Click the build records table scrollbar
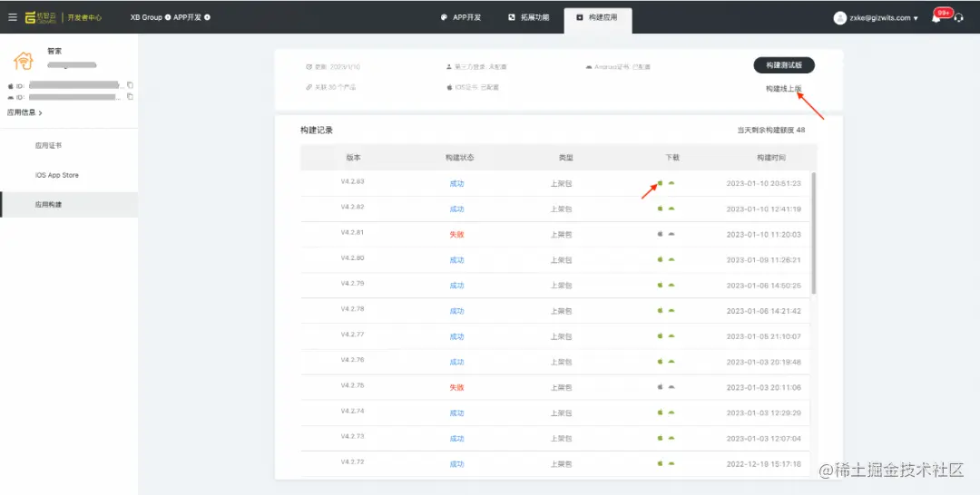This screenshot has width=980, height=495. 814,233
